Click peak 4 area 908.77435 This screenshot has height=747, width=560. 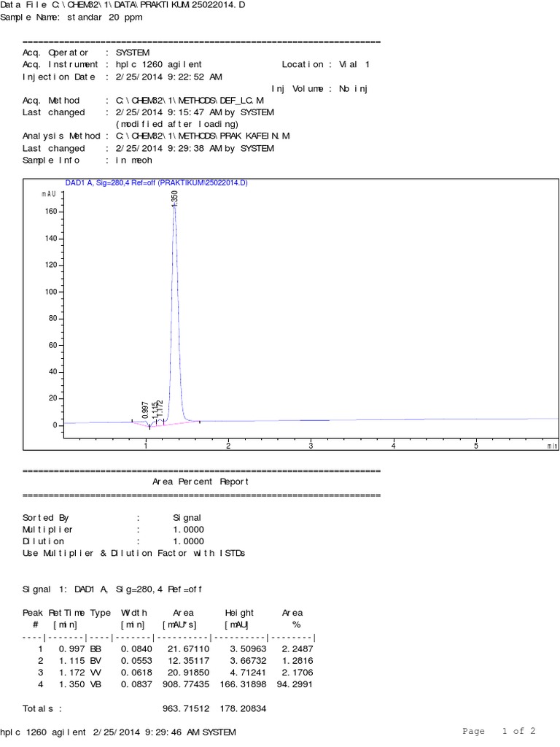pos(186,684)
